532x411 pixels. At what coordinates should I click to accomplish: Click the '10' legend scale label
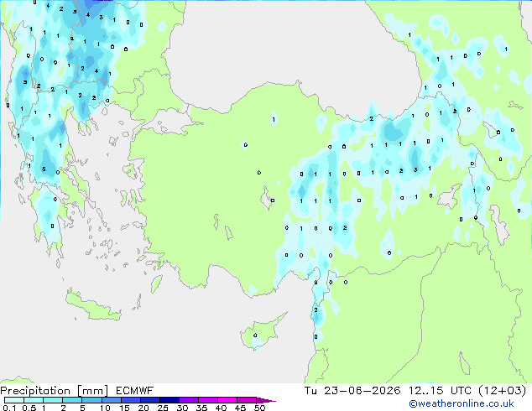105,408
